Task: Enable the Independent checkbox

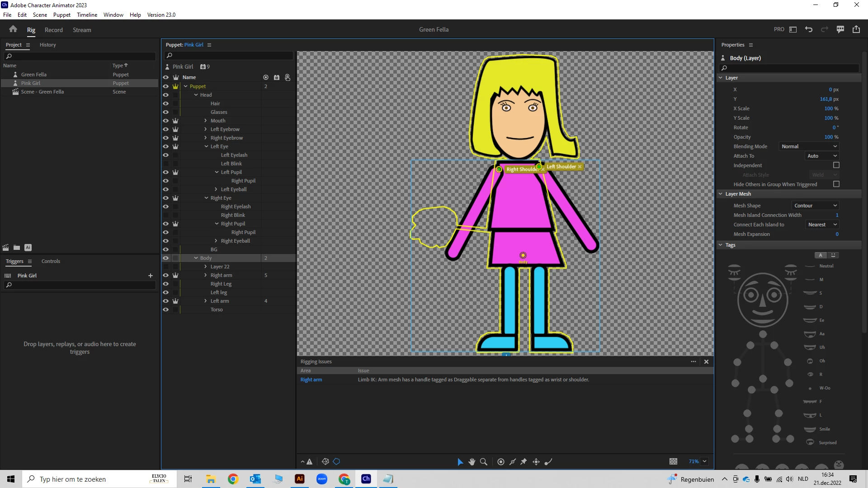Action: [x=836, y=165]
